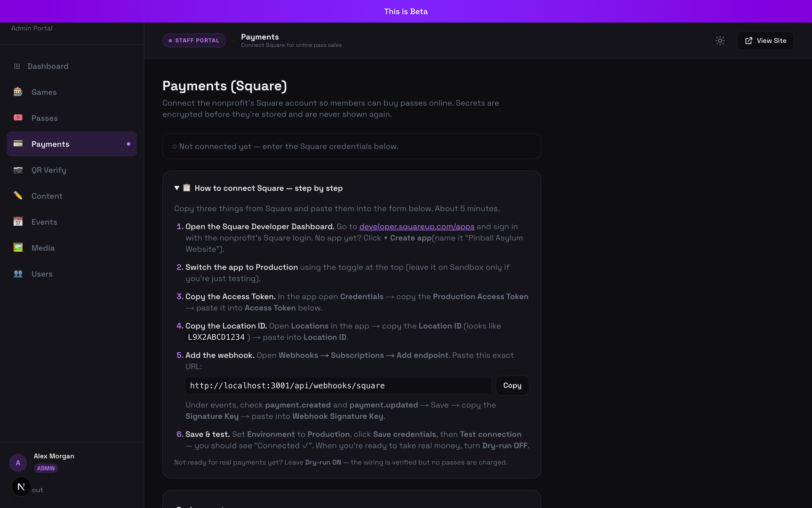Click the sign out link in sidebar
The height and width of the screenshot is (508, 812).
(x=37, y=490)
